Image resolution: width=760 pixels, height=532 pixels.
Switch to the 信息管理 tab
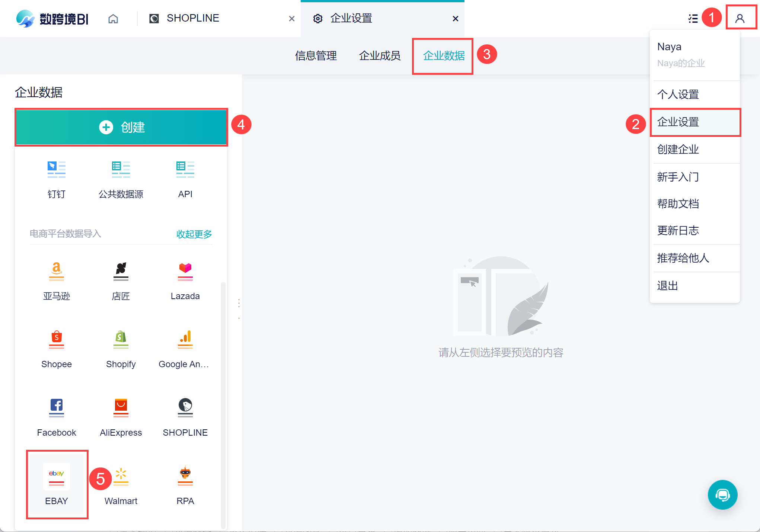pos(316,56)
